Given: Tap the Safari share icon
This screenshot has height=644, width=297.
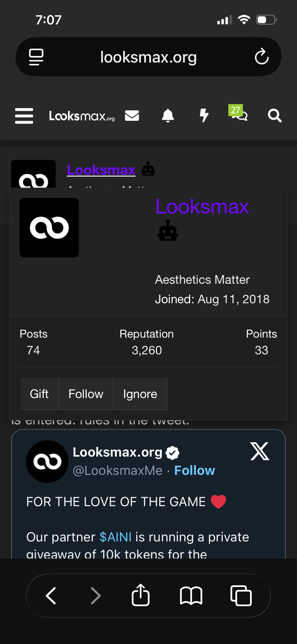Looking at the screenshot, I should coord(140,595).
